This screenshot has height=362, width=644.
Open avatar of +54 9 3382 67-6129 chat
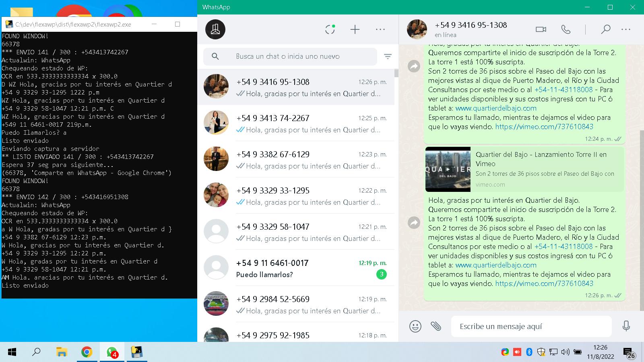click(216, 159)
